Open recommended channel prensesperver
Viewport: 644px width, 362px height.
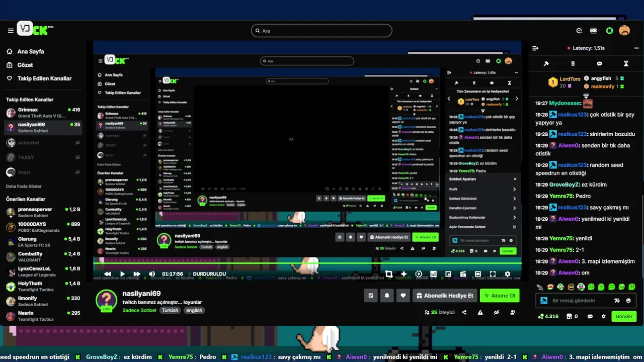click(42, 212)
